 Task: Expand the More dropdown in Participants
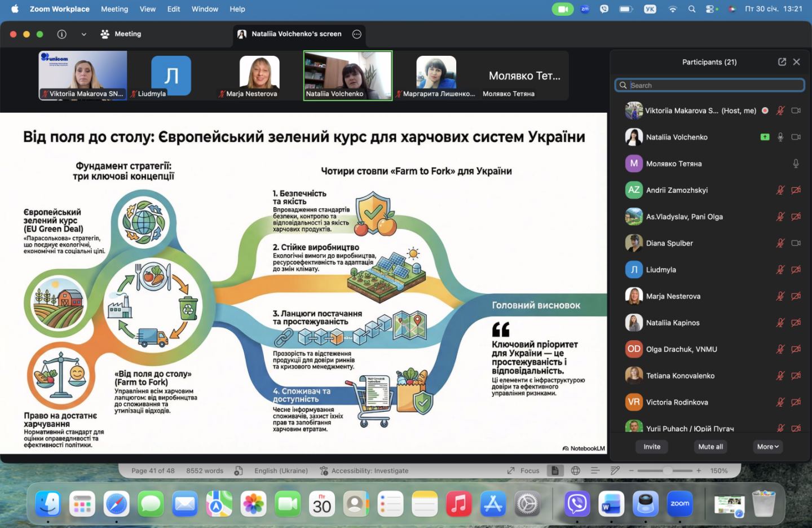(767, 447)
